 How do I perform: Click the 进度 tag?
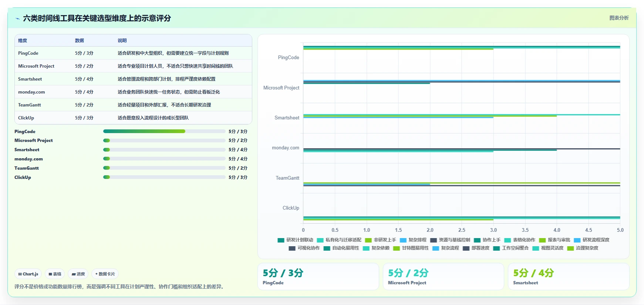78,274
